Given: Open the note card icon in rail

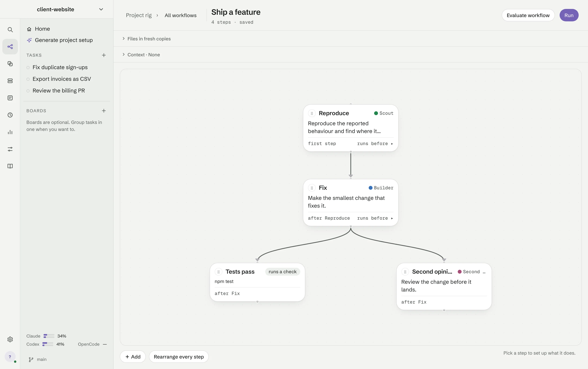Looking at the screenshot, I should pos(10,98).
